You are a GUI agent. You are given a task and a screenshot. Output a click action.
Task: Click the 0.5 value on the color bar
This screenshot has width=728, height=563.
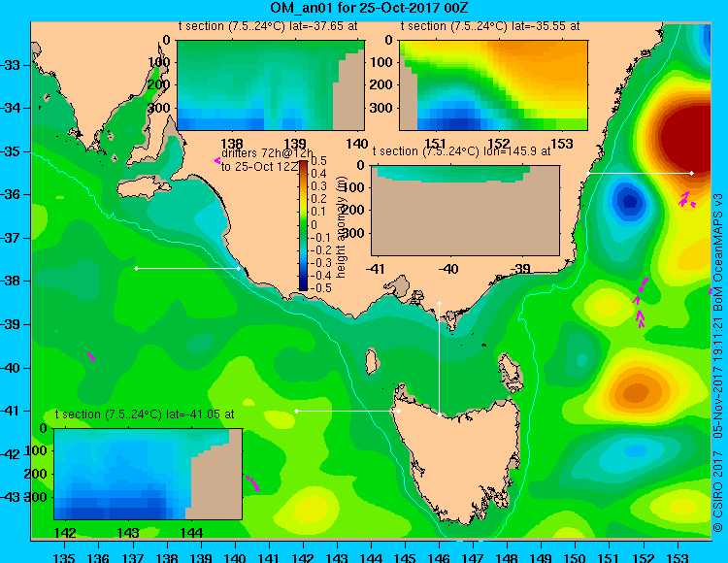[x=318, y=161]
